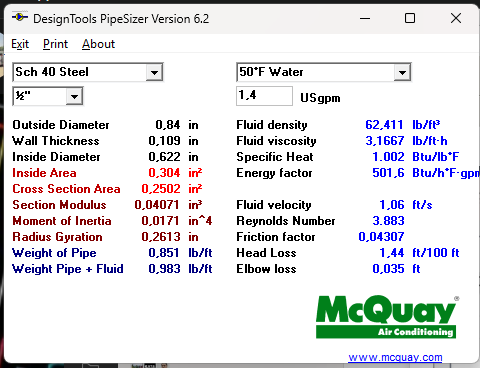Expand the ½" pipe size dropdown
Image resolution: width=480 pixels, height=368 pixels.
click(74, 97)
